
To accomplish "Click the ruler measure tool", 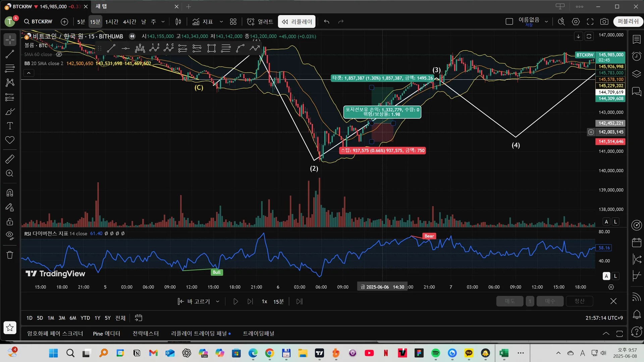I will [x=10, y=159].
